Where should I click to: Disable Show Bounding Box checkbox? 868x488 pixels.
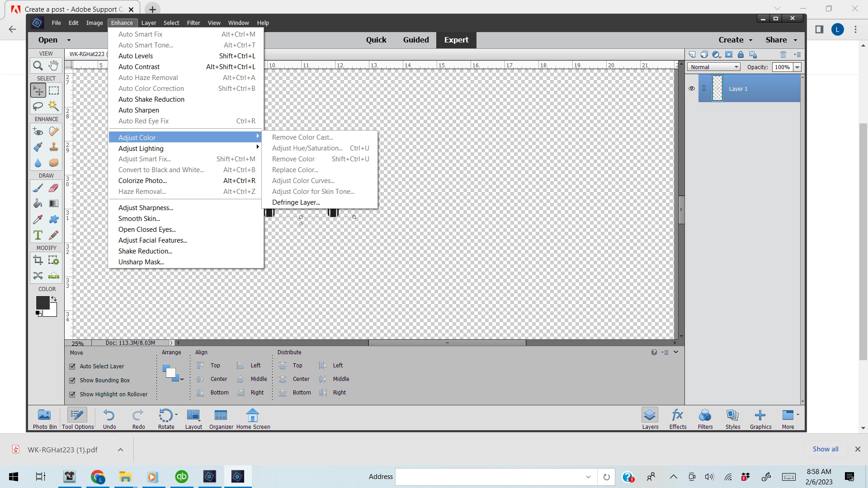point(72,380)
